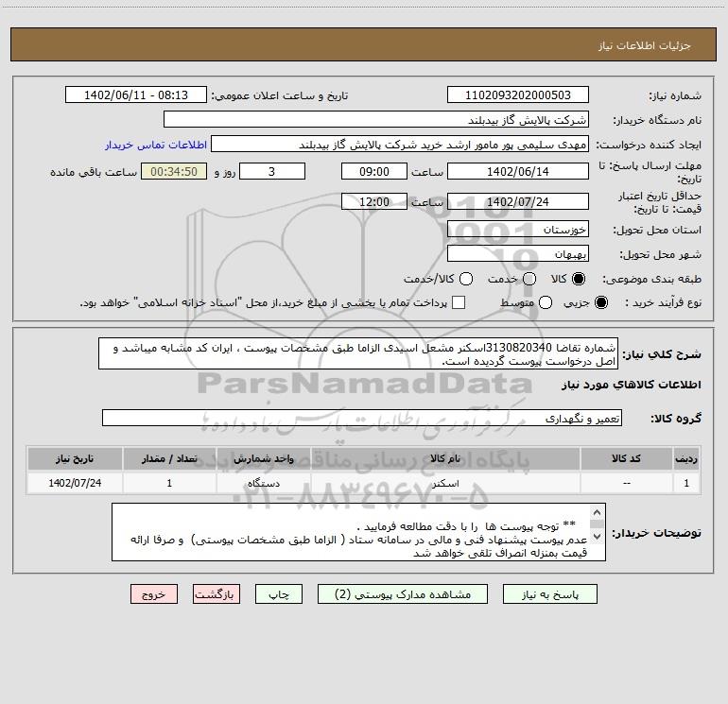The image size is (728, 704).
Task: Click the واحد شمارش column header
Action: coord(263,458)
